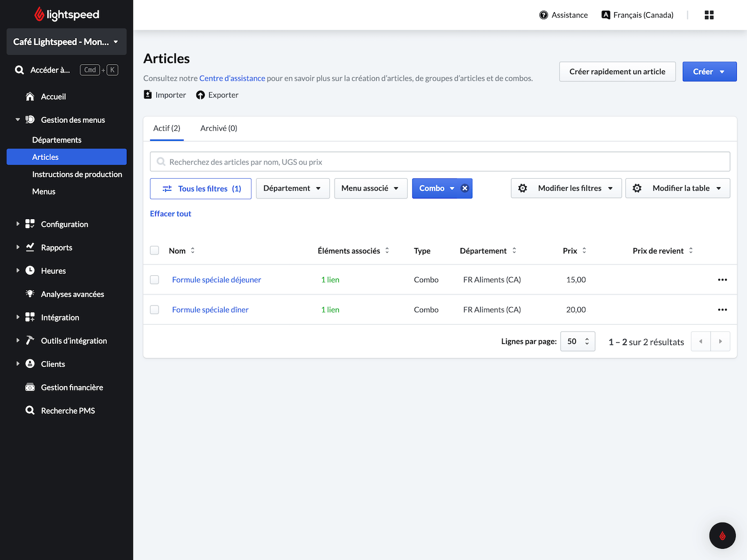Click the gear icon on Modifier les filtres
This screenshot has width=747, height=560.
click(523, 188)
